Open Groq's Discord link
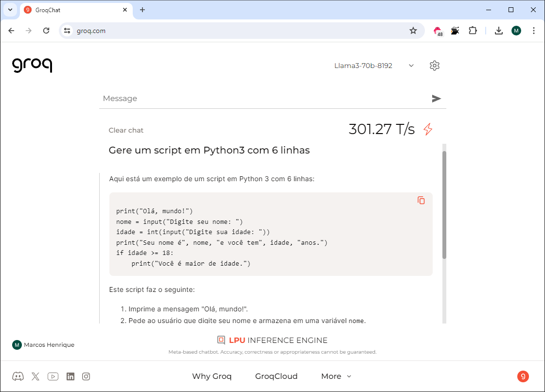Screen dimensions: 545x392 18,376
